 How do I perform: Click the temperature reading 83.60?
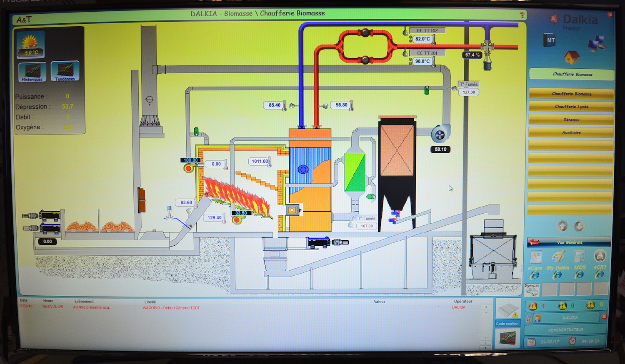[x=186, y=202]
